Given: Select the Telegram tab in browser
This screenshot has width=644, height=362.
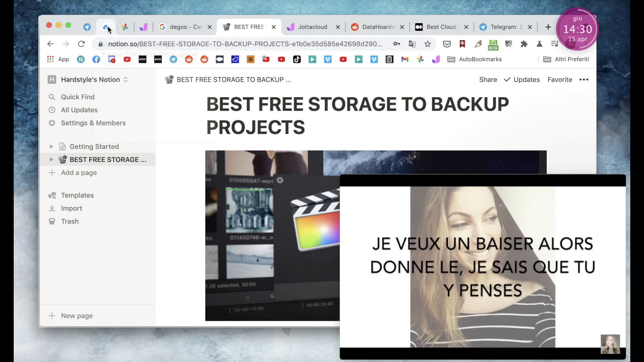Looking at the screenshot, I should pos(505,27).
